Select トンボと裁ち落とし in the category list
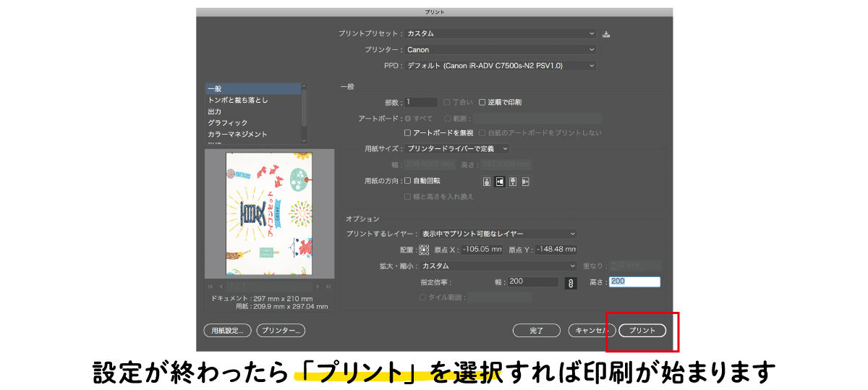Image resolution: width=868 pixels, height=390 pixels. tap(238, 100)
